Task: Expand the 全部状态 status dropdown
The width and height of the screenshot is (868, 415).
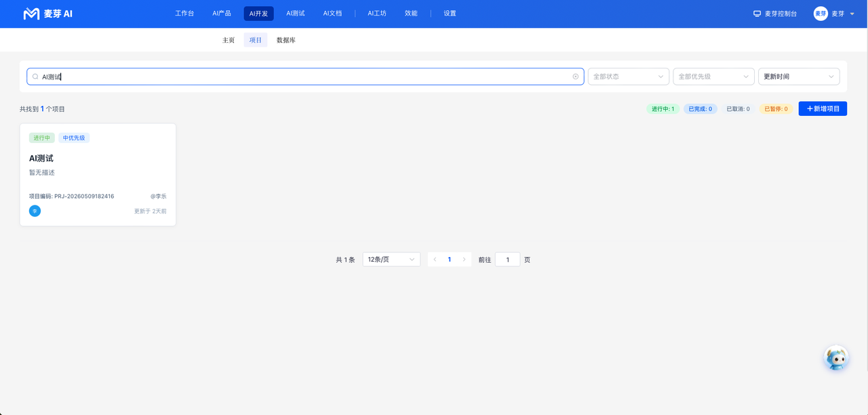Action: [628, 77]
